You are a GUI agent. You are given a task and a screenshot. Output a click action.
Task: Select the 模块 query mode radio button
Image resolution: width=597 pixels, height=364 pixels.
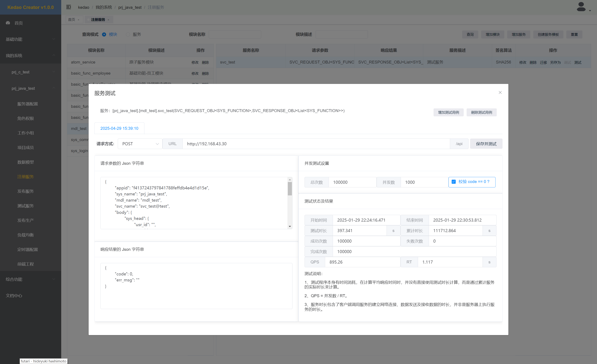[x=104, y=34]
